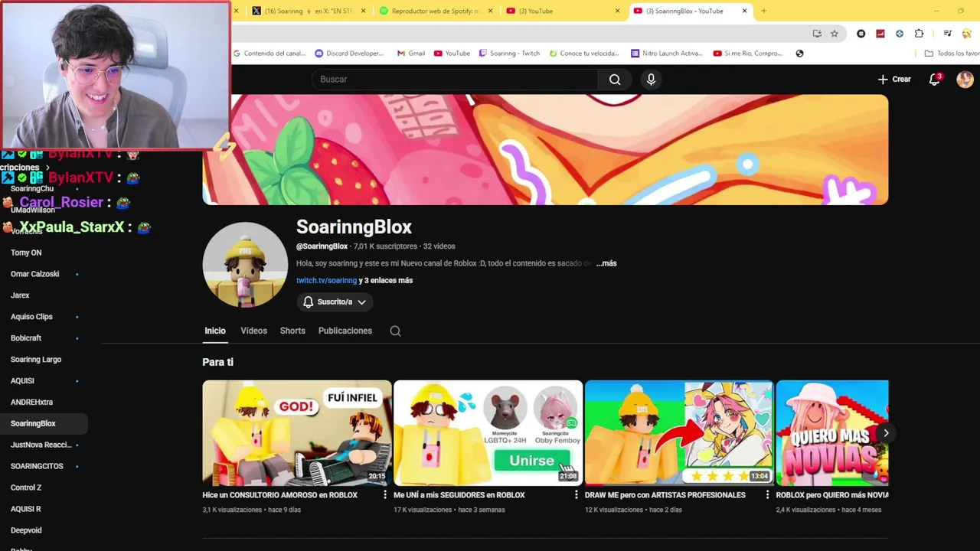The image size is (980, 551).
Task: Bookmark this page with the star icon
Action: [x=835, y=34]
